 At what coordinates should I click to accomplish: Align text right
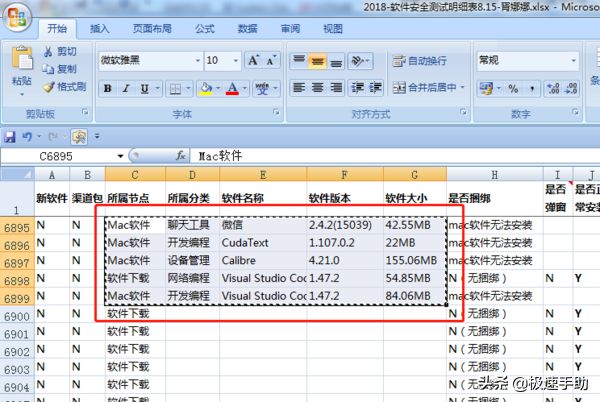coord(336,88)
